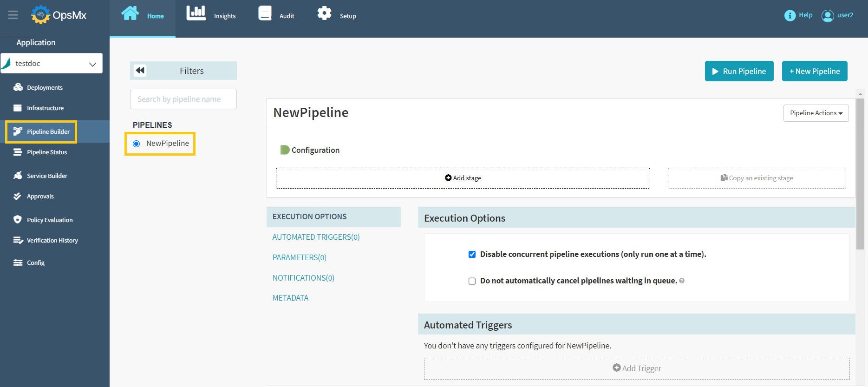Click the Run Pipeline button

[x=739, y=71]
